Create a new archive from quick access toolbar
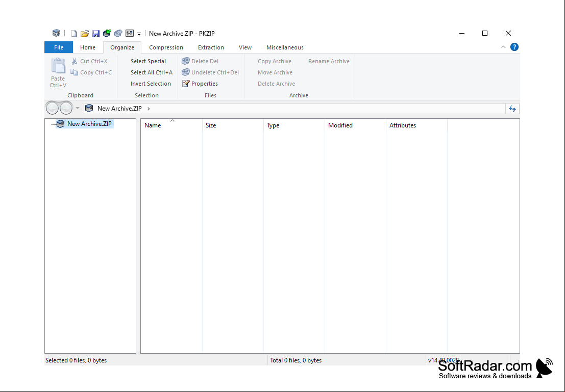The image size is (565, 392). coord(73,34)
